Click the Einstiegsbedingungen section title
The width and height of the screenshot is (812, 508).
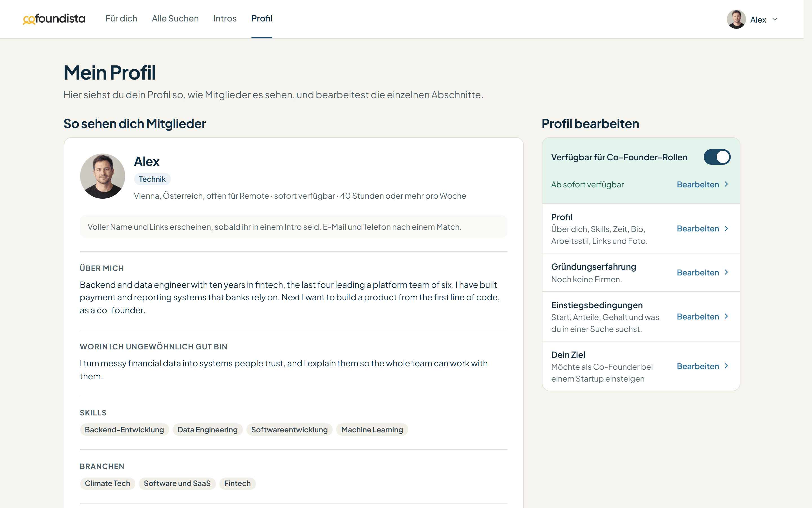pyautogui.click(x=597, y=305)
